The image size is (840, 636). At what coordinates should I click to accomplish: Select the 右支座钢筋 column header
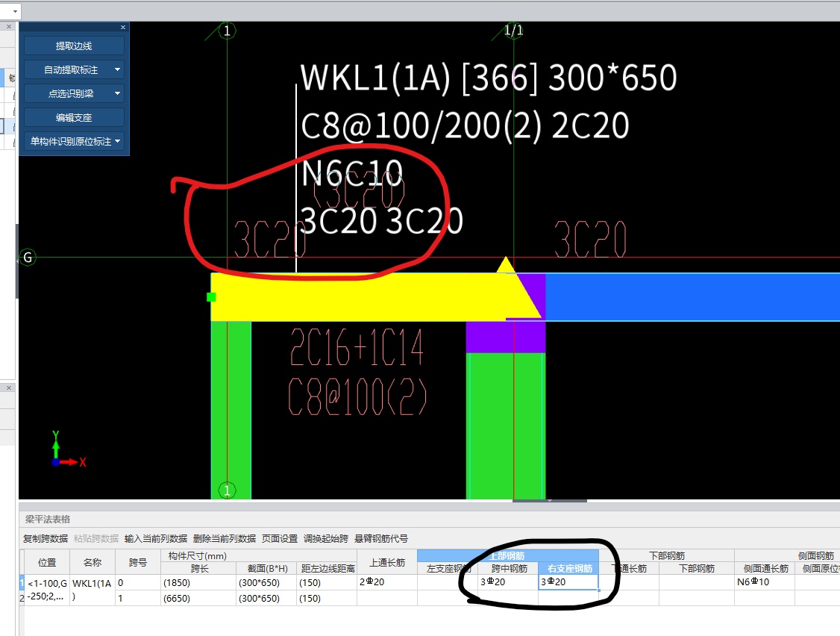[568, 568]
